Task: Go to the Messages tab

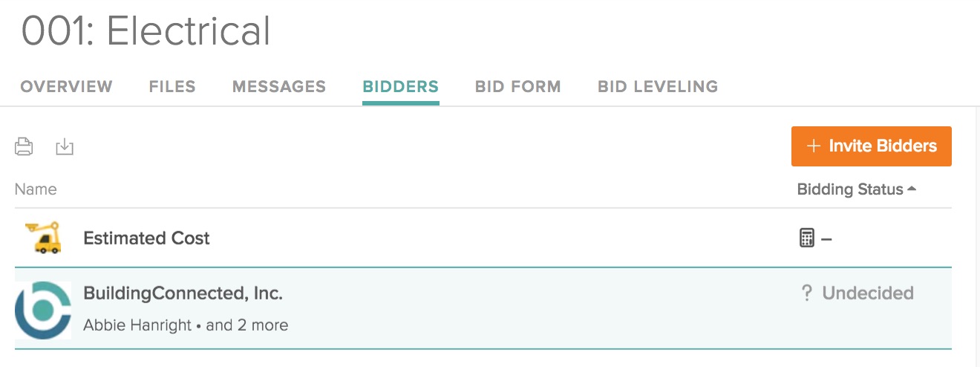Action: (x=278, y=87)
